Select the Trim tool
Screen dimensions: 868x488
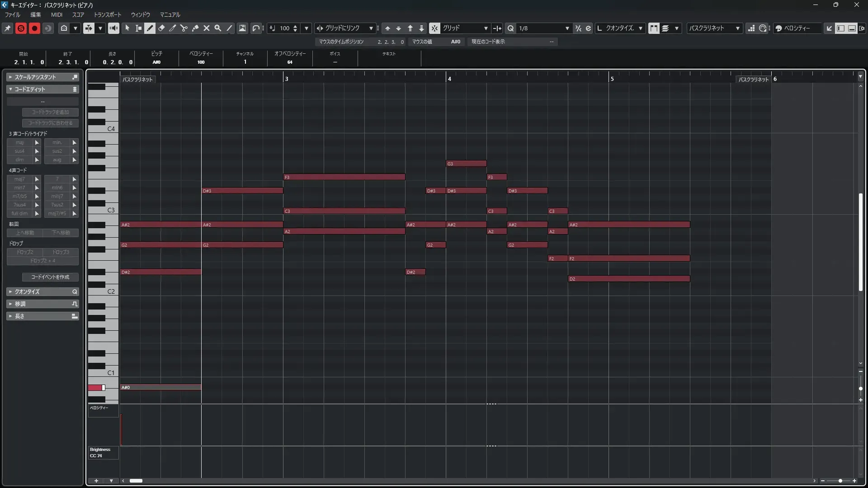pyautogui.click(x=173, y=28)
